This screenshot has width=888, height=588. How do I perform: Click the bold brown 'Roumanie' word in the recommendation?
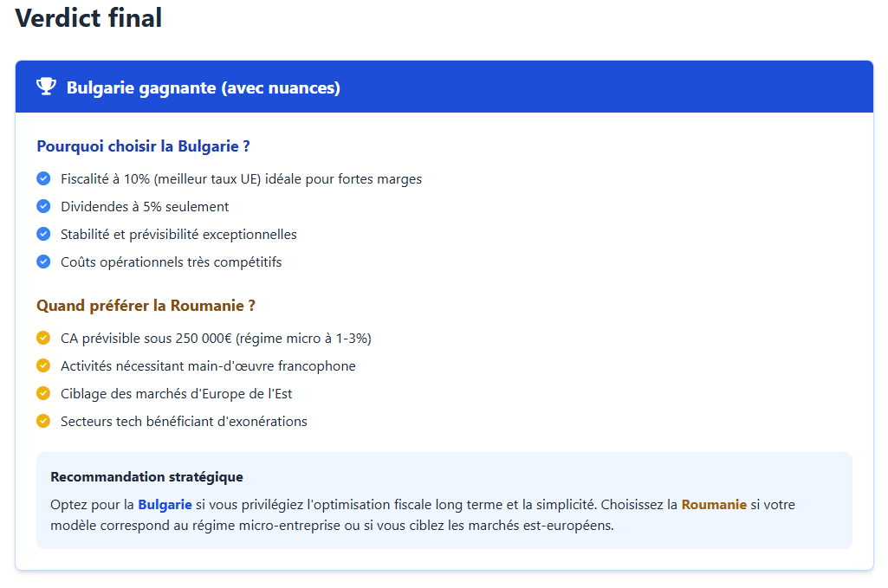714,504
